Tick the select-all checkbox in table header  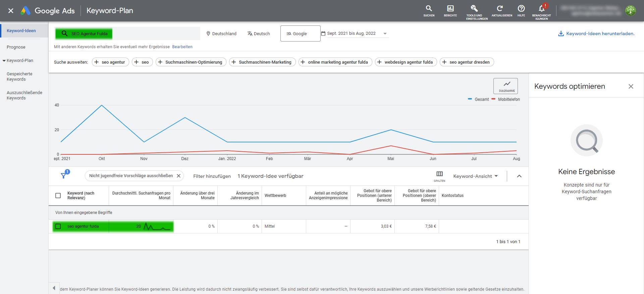[58, 196]
